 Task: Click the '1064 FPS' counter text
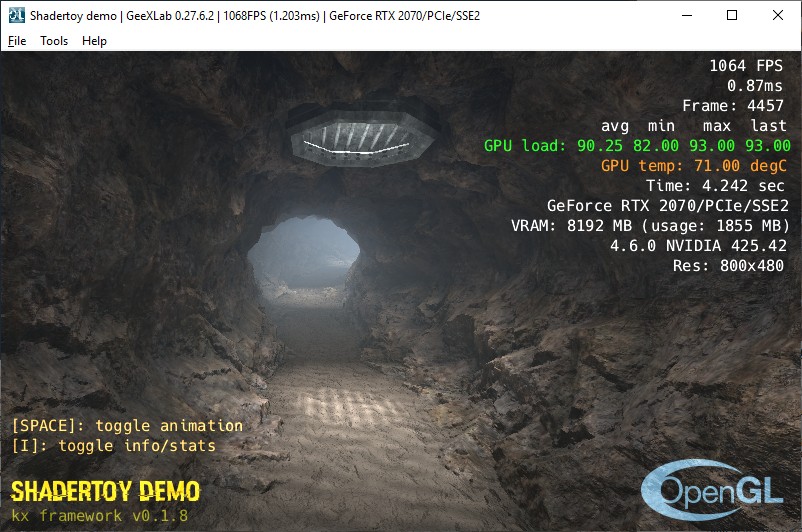[x=746, y=65]
